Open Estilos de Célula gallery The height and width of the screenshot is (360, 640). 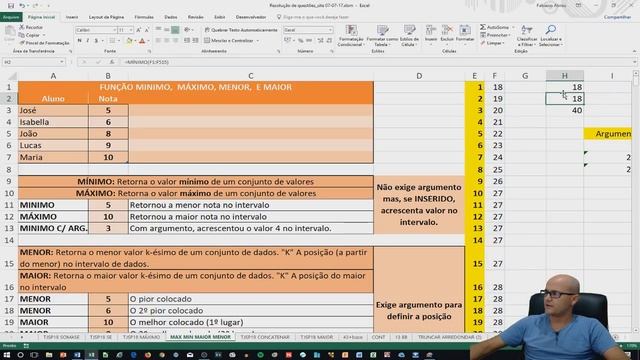coord(409,35)
